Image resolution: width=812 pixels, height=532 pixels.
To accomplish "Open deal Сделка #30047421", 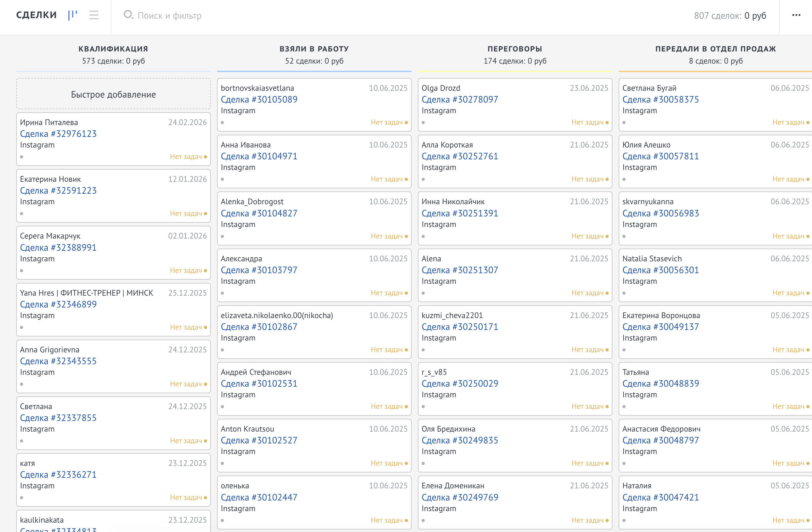I will coord(660,497).
